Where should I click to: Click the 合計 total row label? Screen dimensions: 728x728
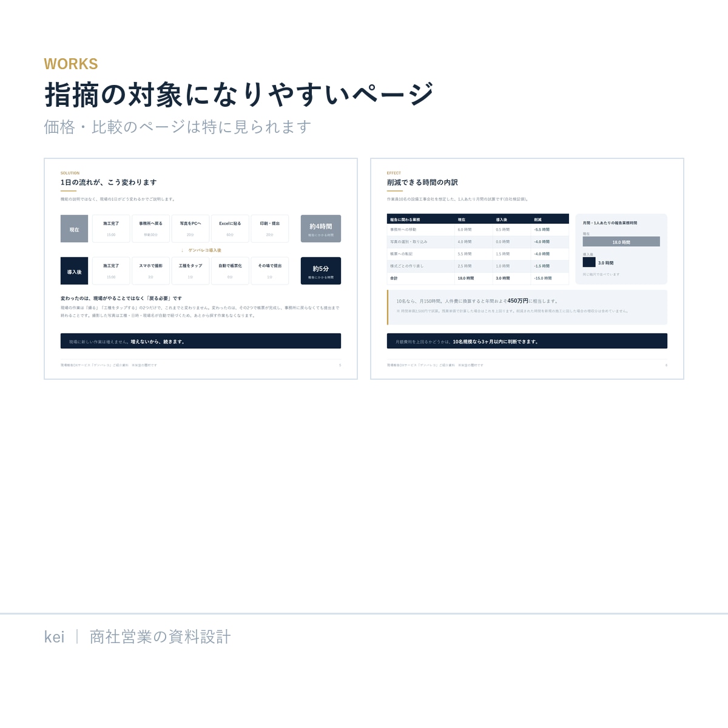coord(394,278)
